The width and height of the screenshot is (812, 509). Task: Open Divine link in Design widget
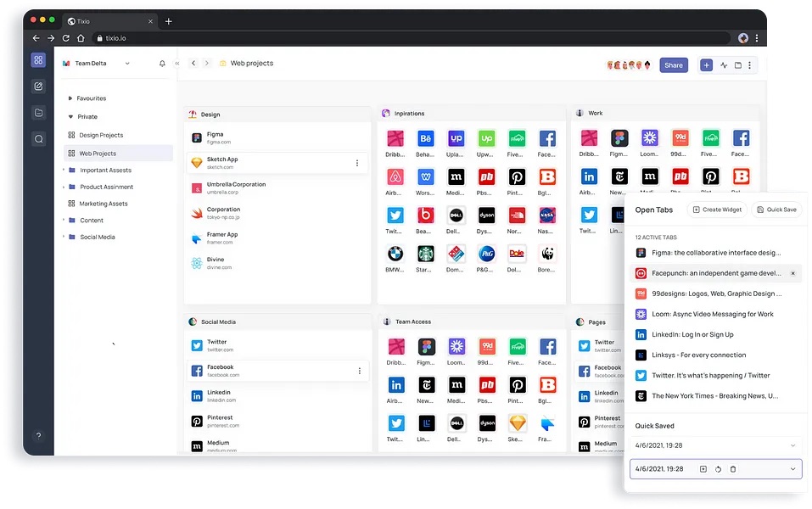click(277, 263)
